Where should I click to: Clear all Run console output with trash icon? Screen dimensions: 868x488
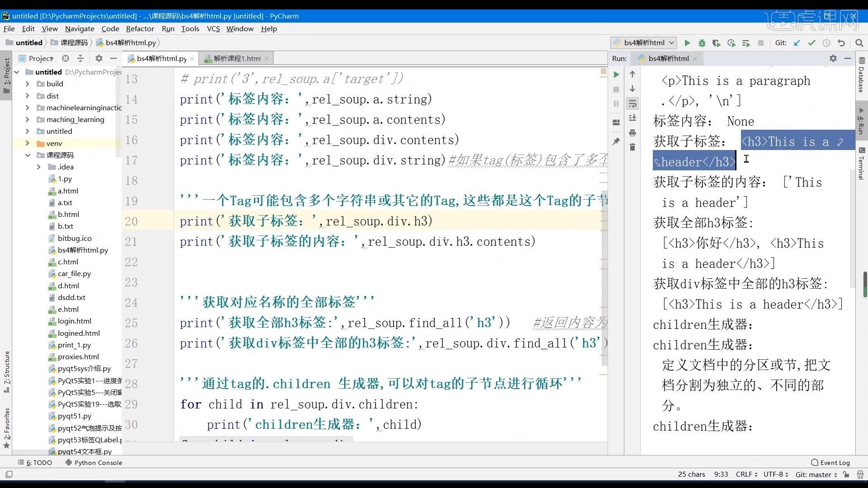click(x=632, y=147)
